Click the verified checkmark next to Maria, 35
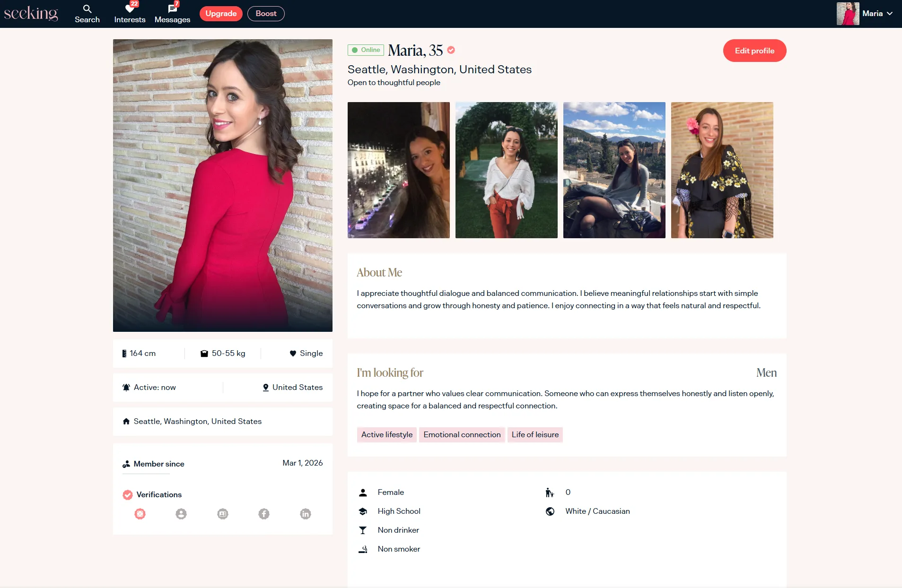The image size is (902, 588). click(x=451, y=50)
